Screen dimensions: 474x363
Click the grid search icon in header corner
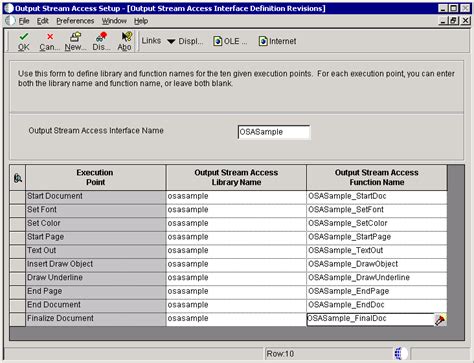(x=18, y=178)
